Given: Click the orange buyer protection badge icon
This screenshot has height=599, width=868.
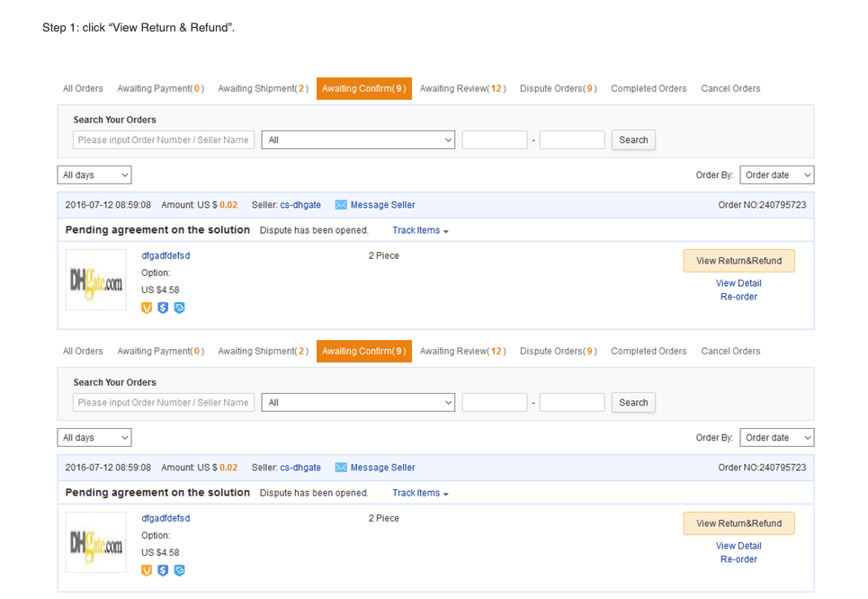Looking at the screenshot, I should [146, 307].
